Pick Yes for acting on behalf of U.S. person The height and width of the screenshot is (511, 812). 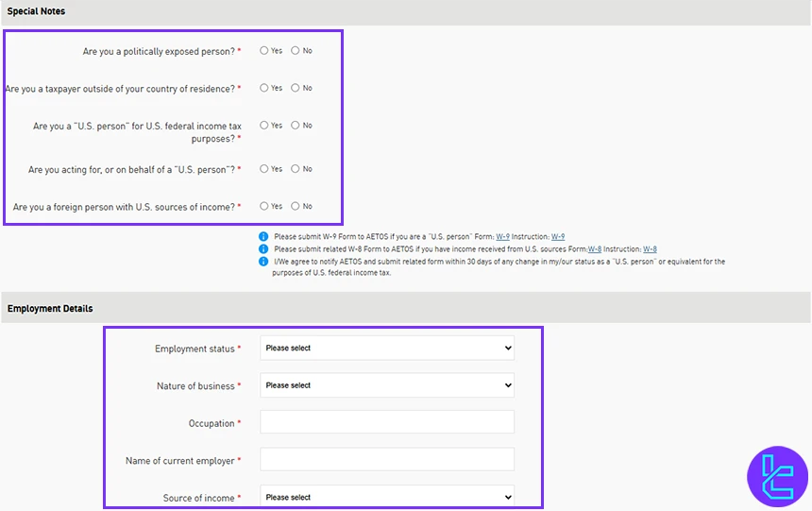pyautogui.click(x=264, y=169)
